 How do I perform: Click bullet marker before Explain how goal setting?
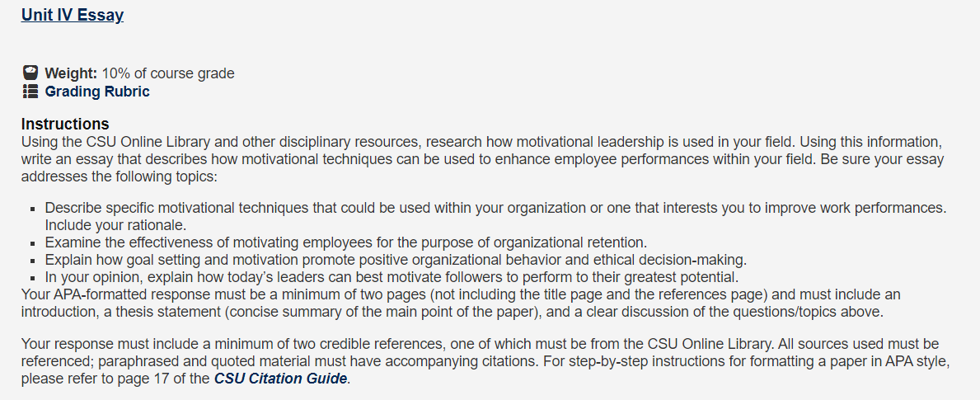pos(35,259)
